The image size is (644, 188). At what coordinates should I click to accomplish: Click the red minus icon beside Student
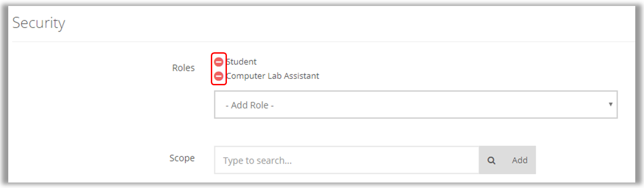pos(219,62)
